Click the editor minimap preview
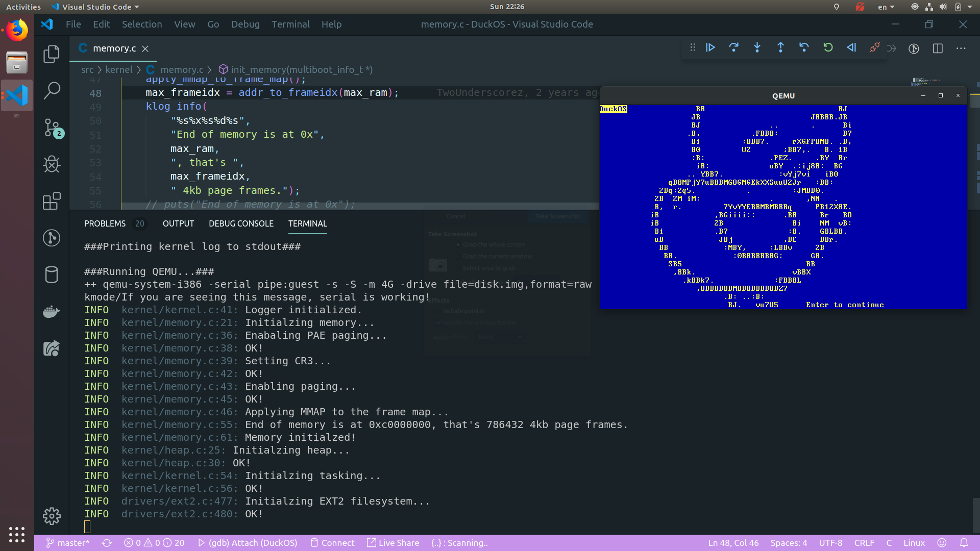Viewport: 980px width, 551px height. click(925, 81)
